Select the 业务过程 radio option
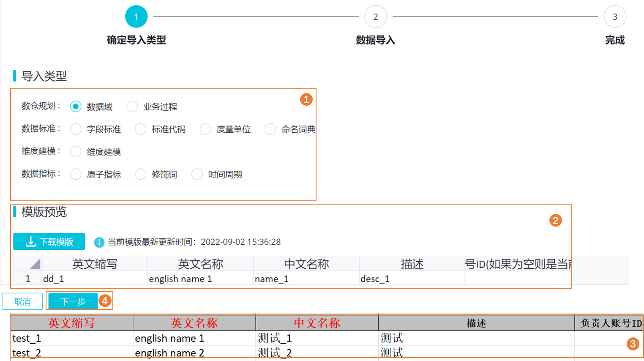The height and width of the screenshot is (361, 644). (132, 107)
